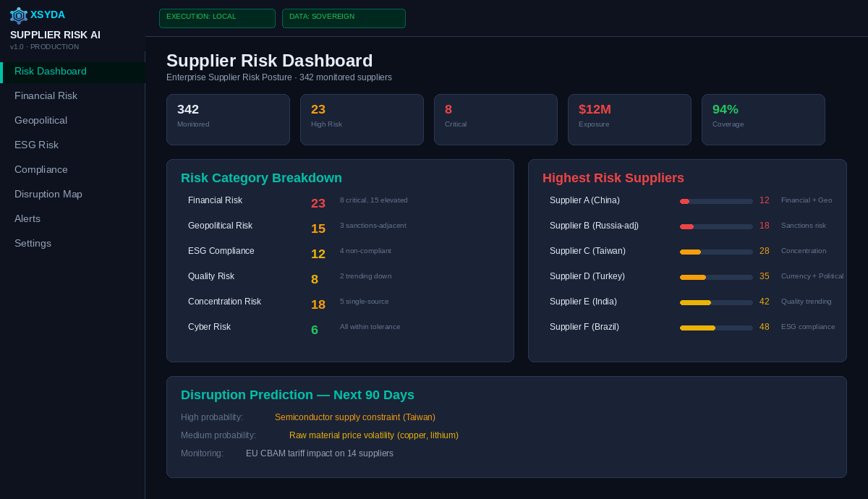Click the XSYDA hexagonal logo icon
The image size is (868, 499).
[18, 15]
